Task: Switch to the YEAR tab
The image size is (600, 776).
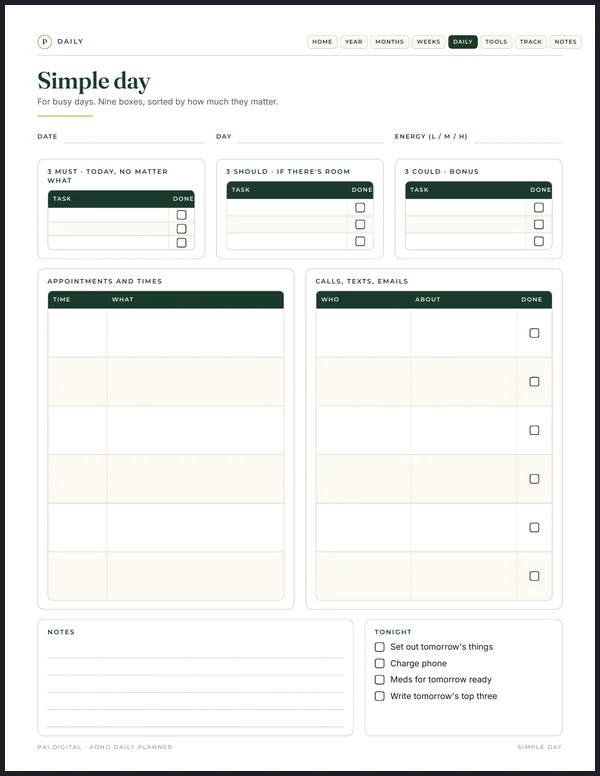Action: coord(353,42)
